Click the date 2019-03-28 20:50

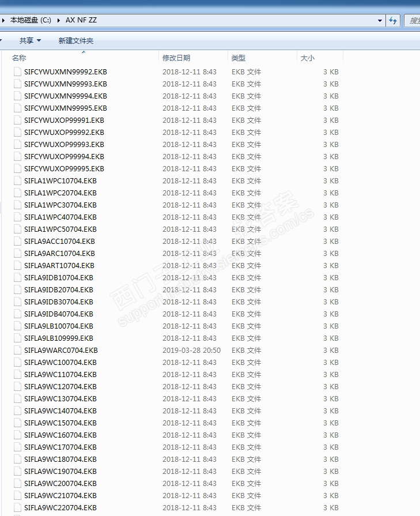coord(191,350)
